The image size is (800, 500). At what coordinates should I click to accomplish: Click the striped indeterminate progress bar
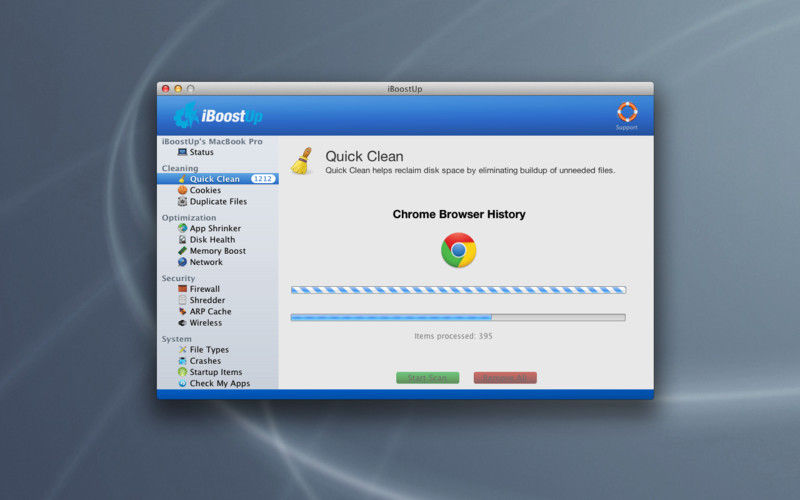click(458, 290)
